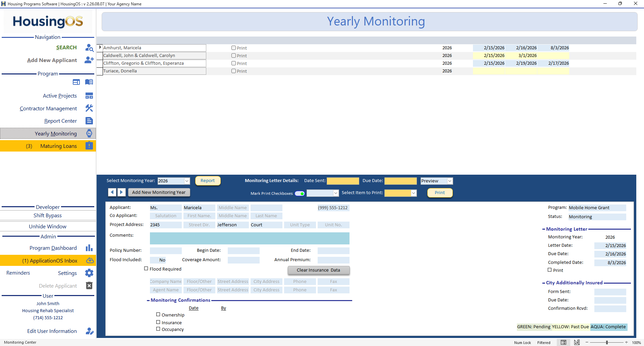Click the Maturing Loans alert icon
644x346 pixels.
pyautogui.click(x=89, y=146)
